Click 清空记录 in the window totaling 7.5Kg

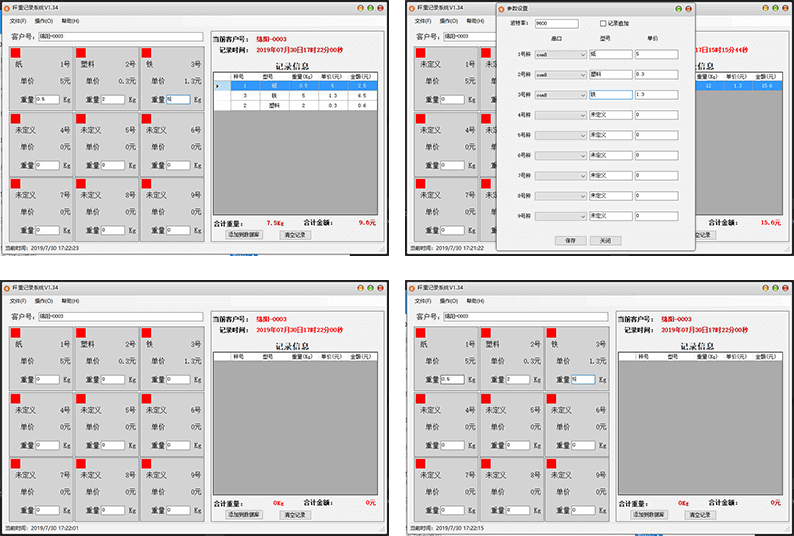click(x=295, y=234)
